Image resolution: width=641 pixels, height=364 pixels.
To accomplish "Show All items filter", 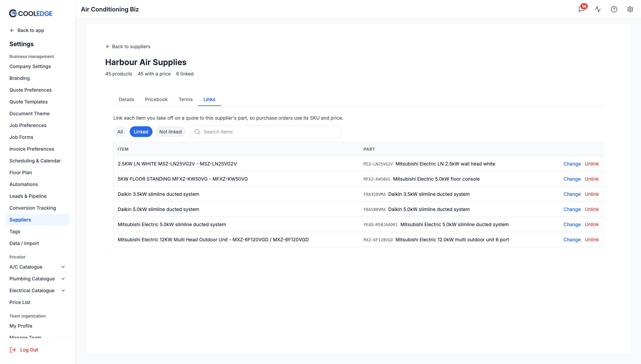I will pos(120,132).
